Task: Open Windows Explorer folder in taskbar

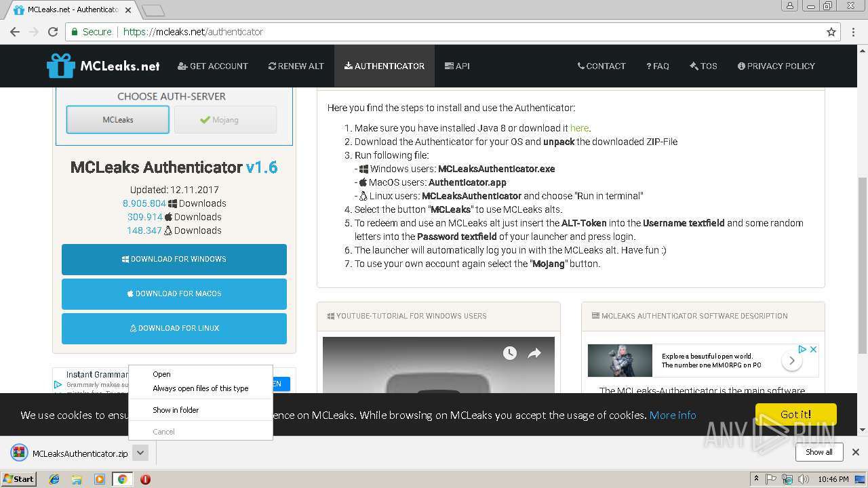Action: tap(77, 479)
